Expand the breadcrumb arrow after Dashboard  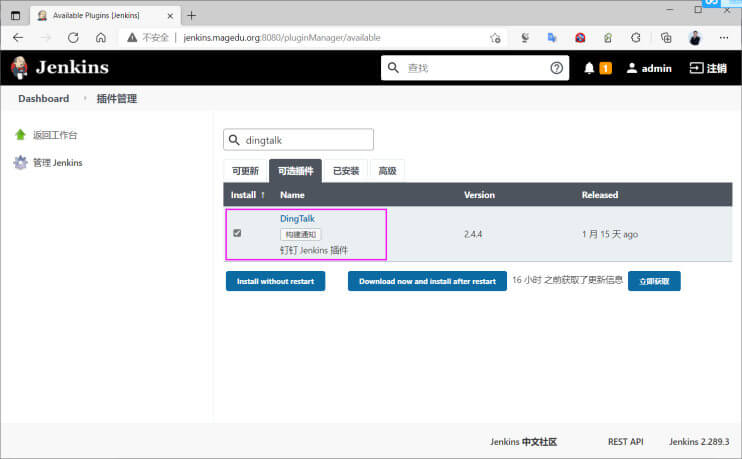coord(85,98)
